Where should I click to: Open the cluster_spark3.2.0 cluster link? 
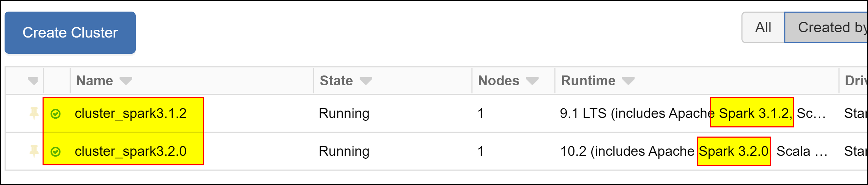(x=130, y=151)
